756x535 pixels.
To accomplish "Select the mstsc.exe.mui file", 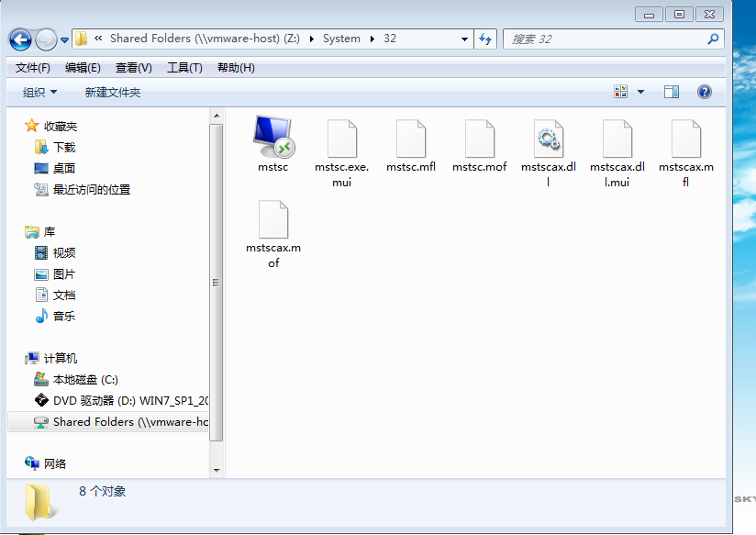I will pos(341,138).
